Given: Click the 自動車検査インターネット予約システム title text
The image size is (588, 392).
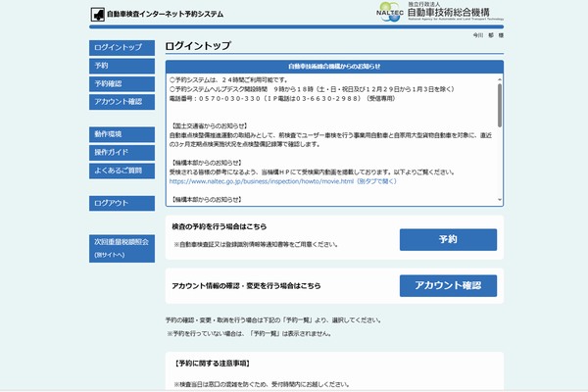Looking at the screenshot, I should point(165,15).
